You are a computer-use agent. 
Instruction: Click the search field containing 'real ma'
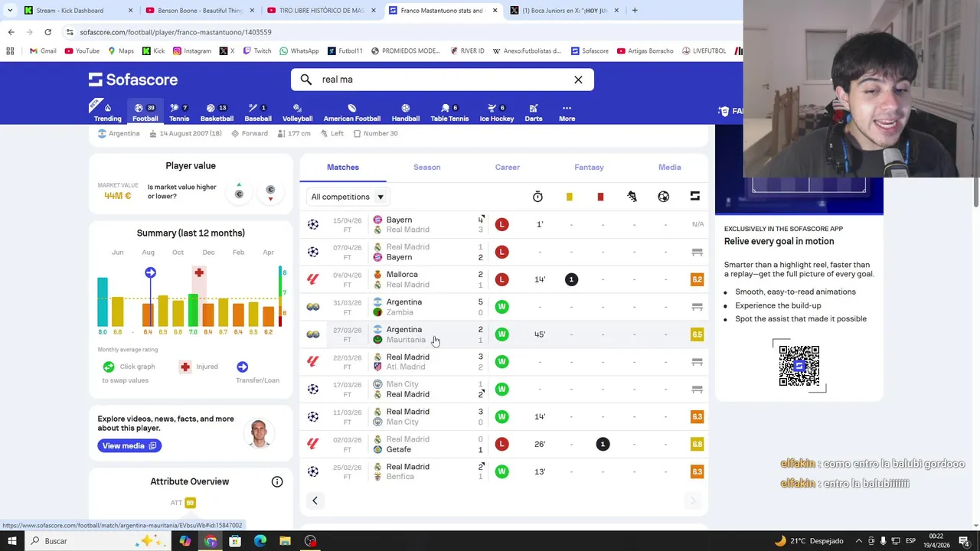442,80
